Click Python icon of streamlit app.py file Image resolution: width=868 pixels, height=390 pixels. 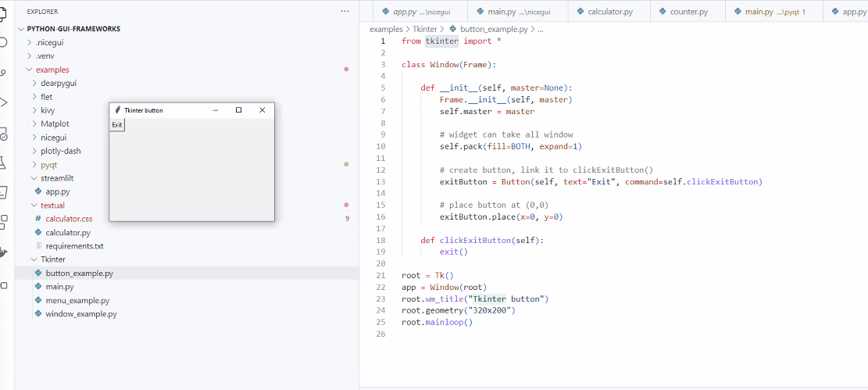pos(38,191)
